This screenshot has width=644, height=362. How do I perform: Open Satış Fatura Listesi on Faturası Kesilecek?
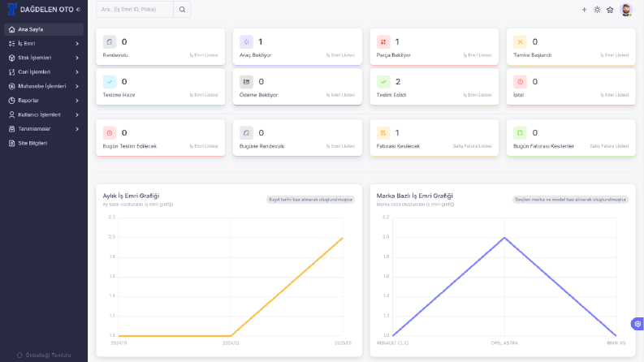(473, 146)
